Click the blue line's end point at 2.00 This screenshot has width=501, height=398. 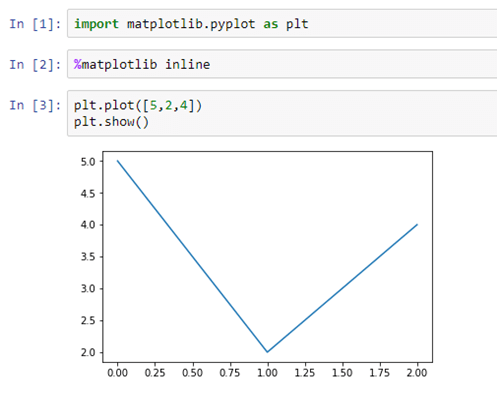pyautogui.click(x=417, y=225)
